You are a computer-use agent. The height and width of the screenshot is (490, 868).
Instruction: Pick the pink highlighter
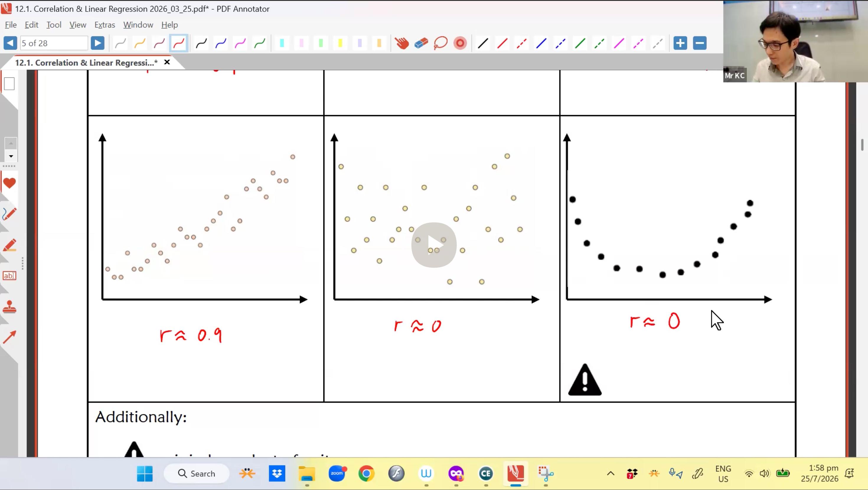coord(301,43)
